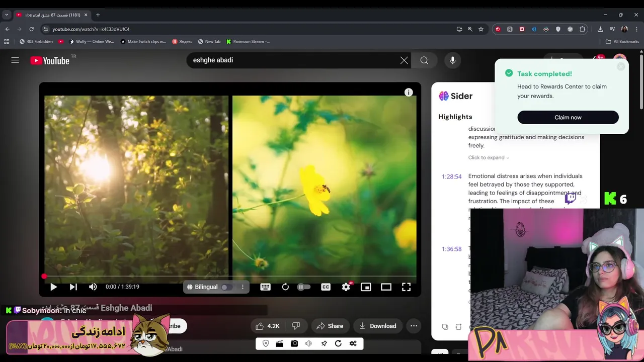Image resolution: width=644 pixels, height=362 pixels.
Task: Start voice search with microphone
Action: point(453,60)
